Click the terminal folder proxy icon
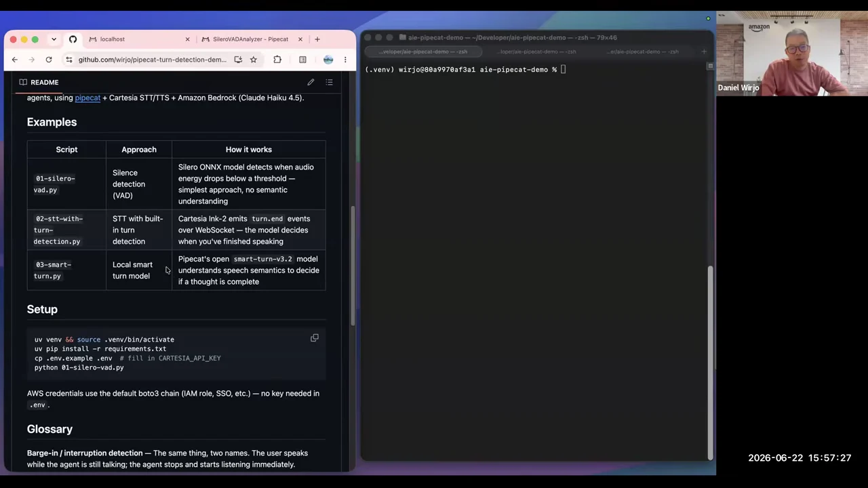The image size is (868, 488). point(403,38)
